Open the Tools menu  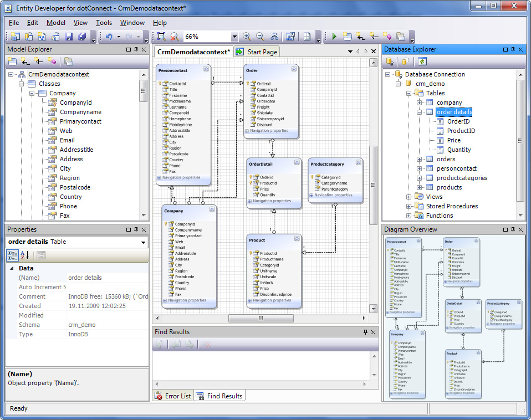click(104, 23)
